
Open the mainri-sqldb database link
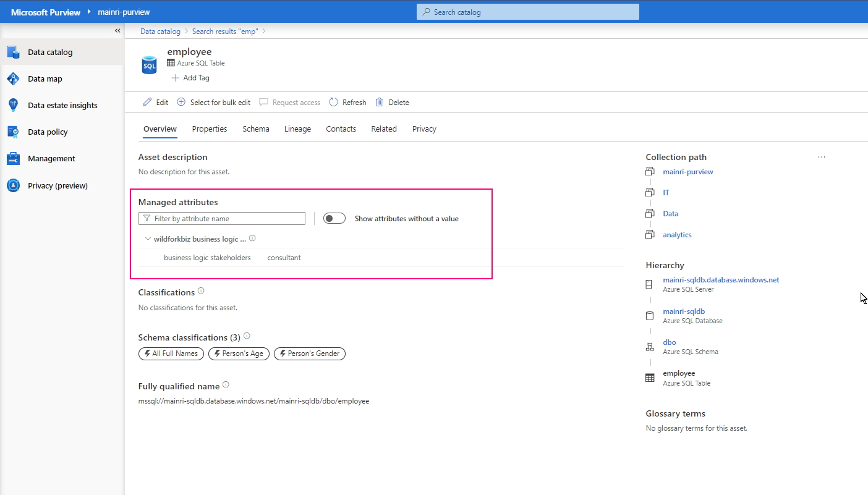click(x=684, y=311)
